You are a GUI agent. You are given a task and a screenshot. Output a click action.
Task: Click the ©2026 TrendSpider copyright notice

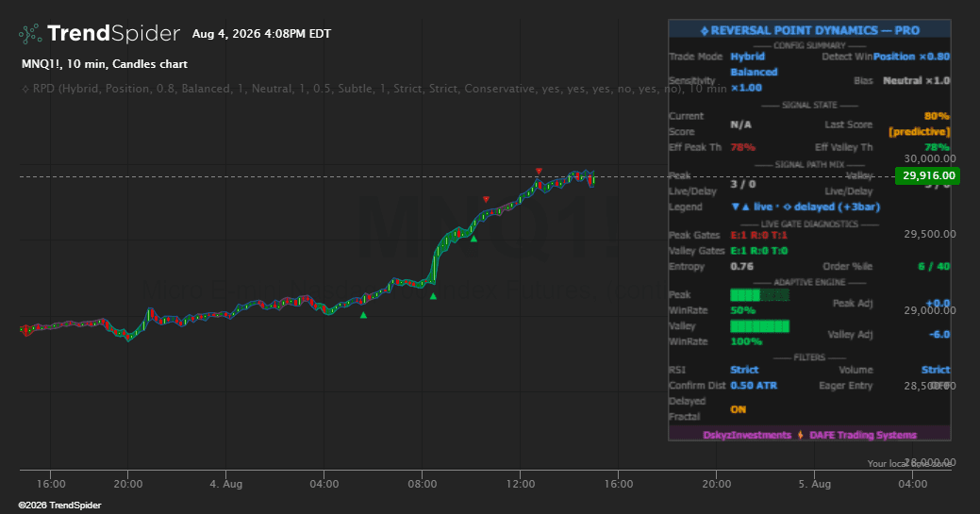point(59,505)
